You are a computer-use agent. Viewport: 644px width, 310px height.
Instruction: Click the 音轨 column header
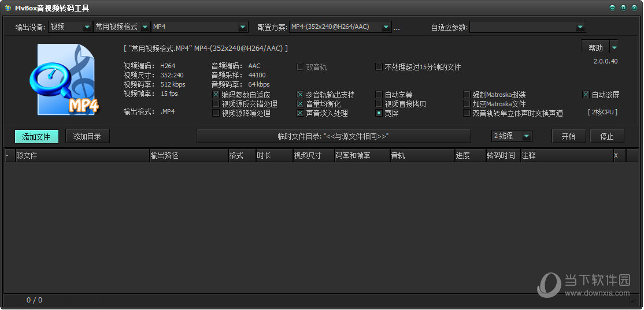(422, 155)
